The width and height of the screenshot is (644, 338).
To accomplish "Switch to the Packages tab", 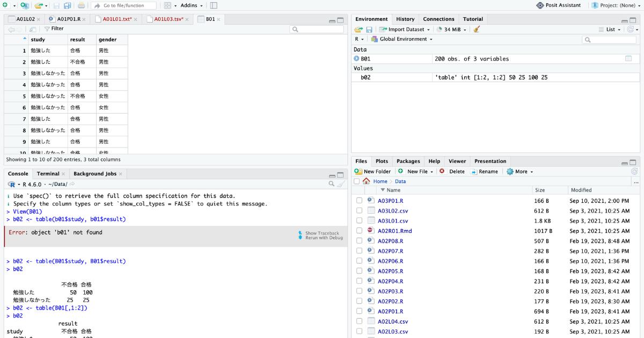I will click(408, 161).
